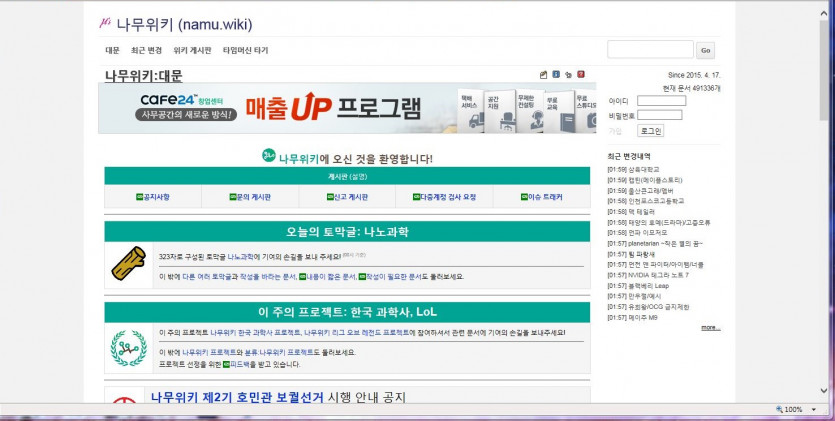Screen dimensions: 835x421
Task: Focus the search input field next to Go
Action: tap(650, 49)
